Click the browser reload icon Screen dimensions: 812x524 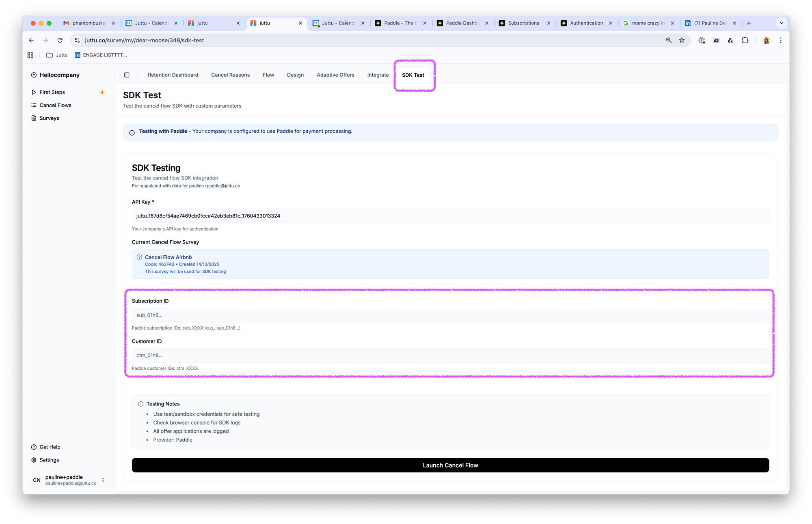coord(60,40)
